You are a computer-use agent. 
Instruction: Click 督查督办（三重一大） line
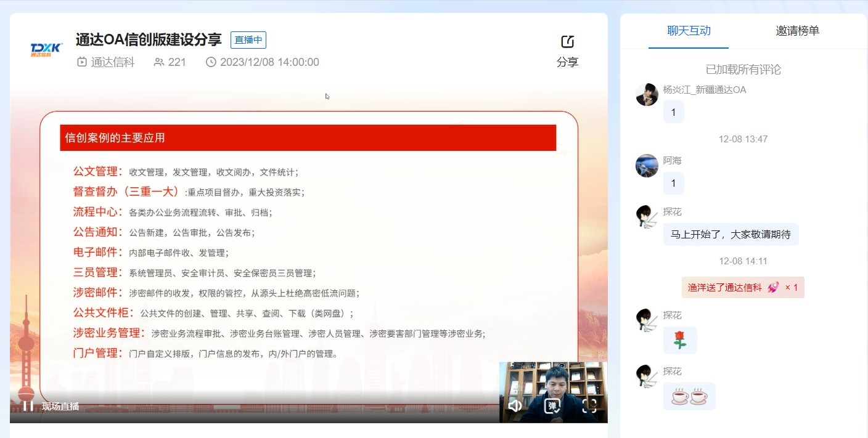(x=189, y=192)
